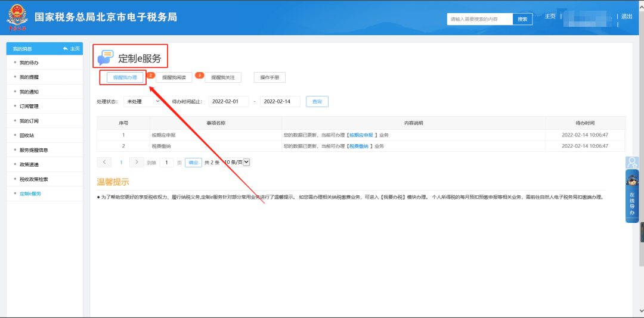Click the 内容说明 column header
Viewport: 644px width, 318px height.
point(414,123)
